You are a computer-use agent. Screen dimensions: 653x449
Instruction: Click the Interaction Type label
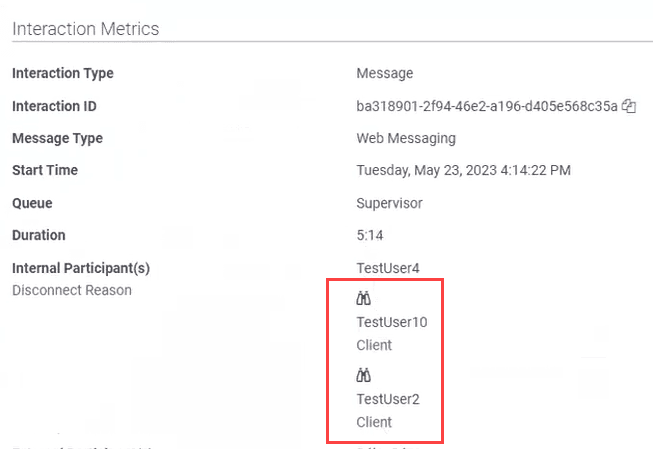pos(62,73)
